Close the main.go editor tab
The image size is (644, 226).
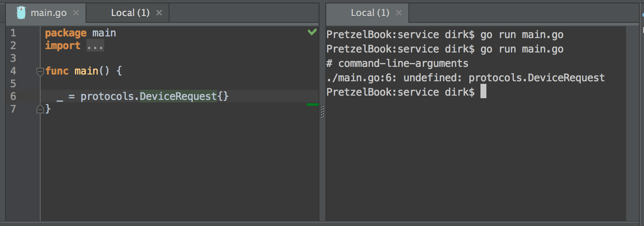pyautogui.click(x=76, y=13)
